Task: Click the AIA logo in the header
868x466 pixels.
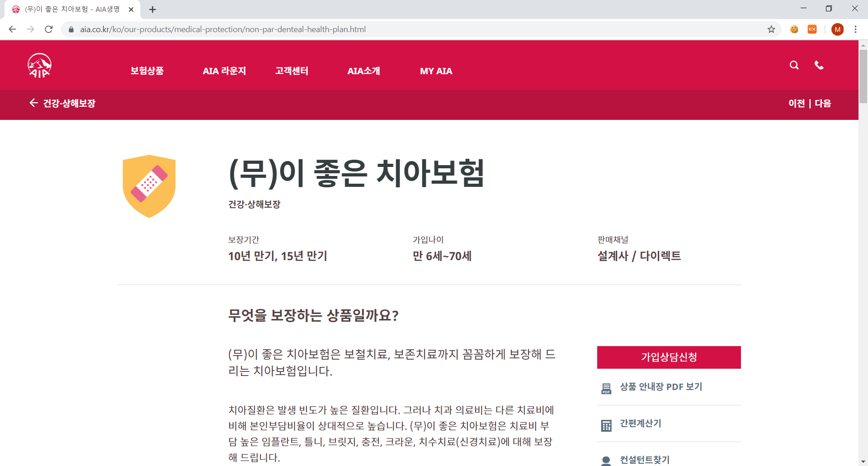Action: 39,66
